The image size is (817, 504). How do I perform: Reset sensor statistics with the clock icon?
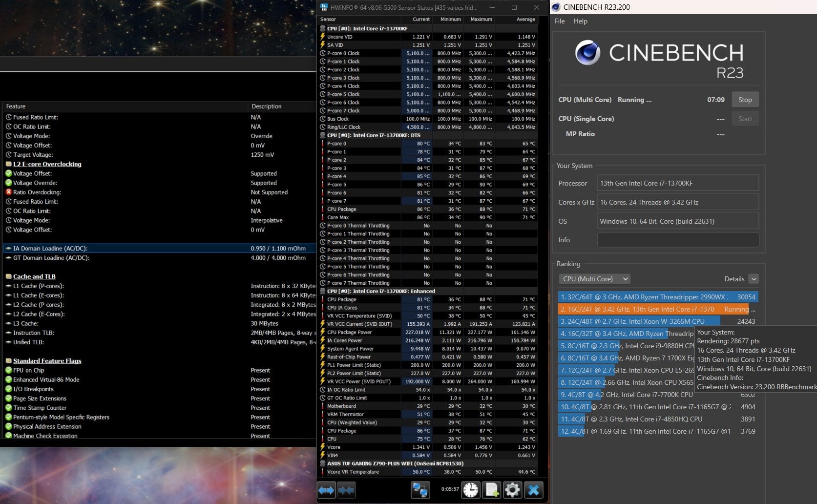(471, 490)
